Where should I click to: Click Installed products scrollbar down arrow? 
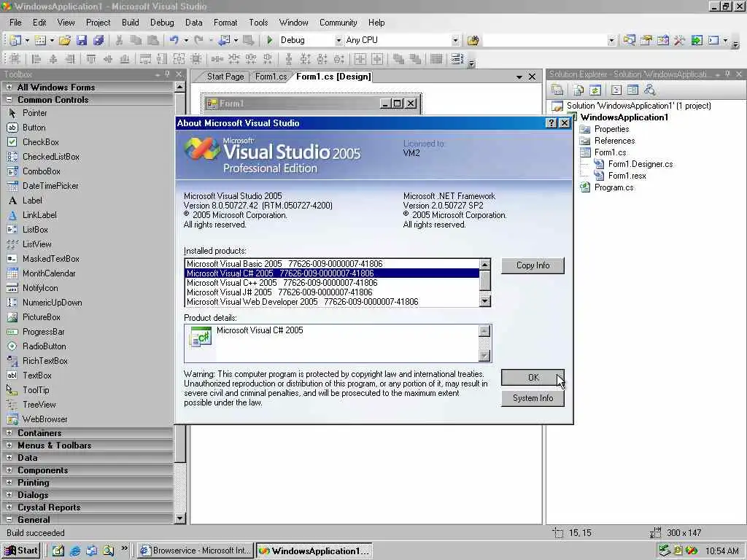[485, 301]
